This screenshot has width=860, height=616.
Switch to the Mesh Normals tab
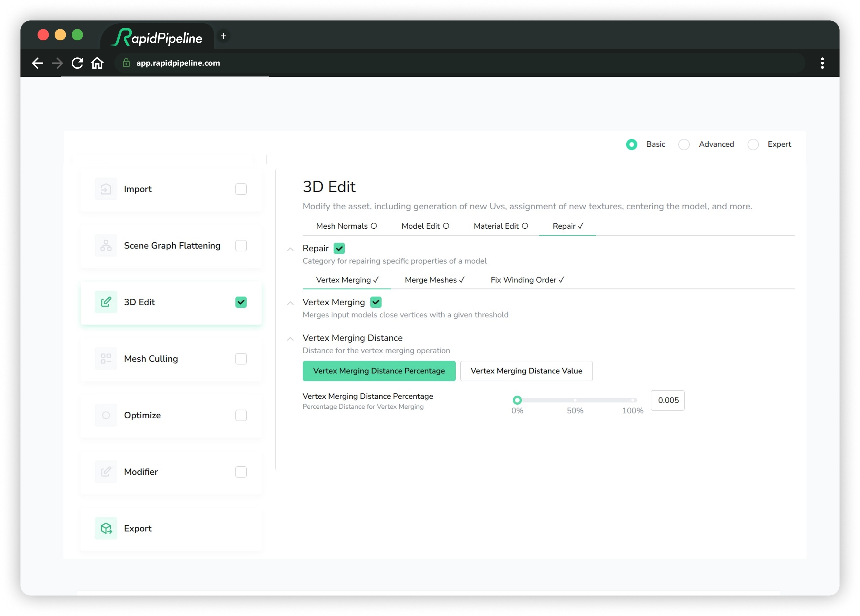pos(346,226)
